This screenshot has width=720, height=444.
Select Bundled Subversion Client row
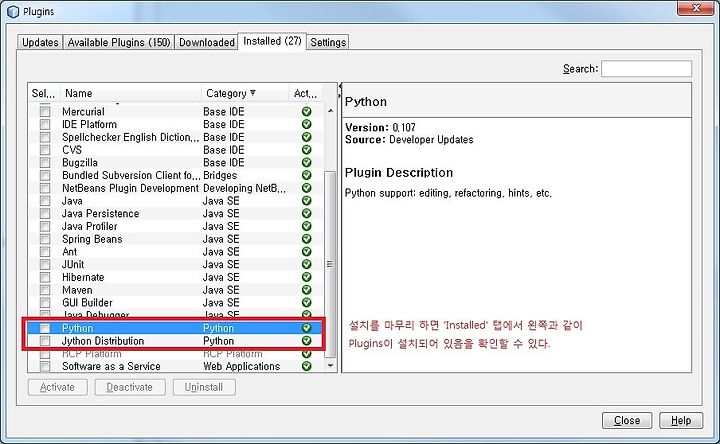tap(176, 175)
